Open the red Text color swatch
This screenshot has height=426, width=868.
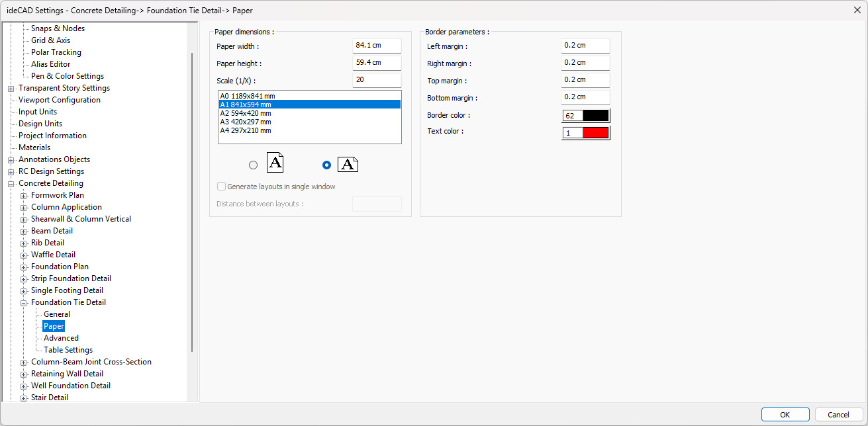pos(595,133)
